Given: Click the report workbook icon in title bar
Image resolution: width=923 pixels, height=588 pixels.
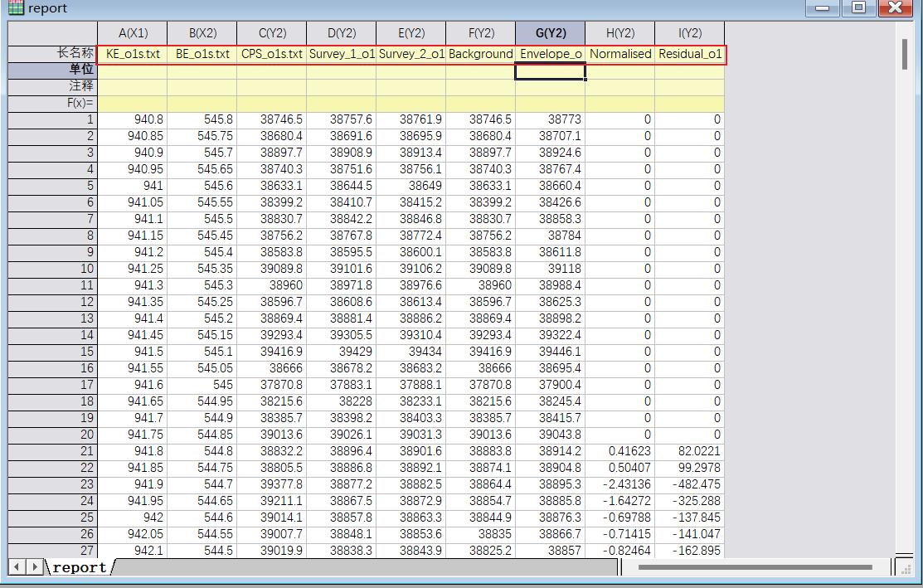Looking at the screenshot, I should pyautogui.click(x=16, y=7).
